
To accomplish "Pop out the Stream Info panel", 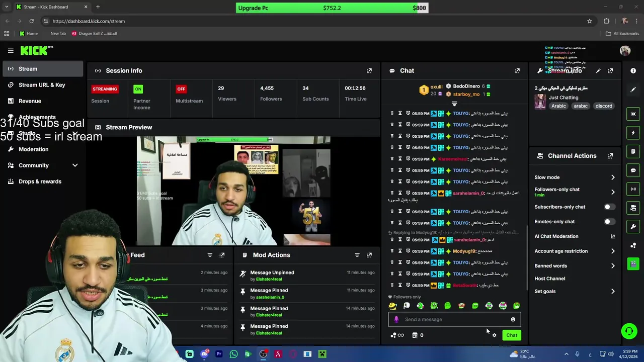I will click(610, 71).
